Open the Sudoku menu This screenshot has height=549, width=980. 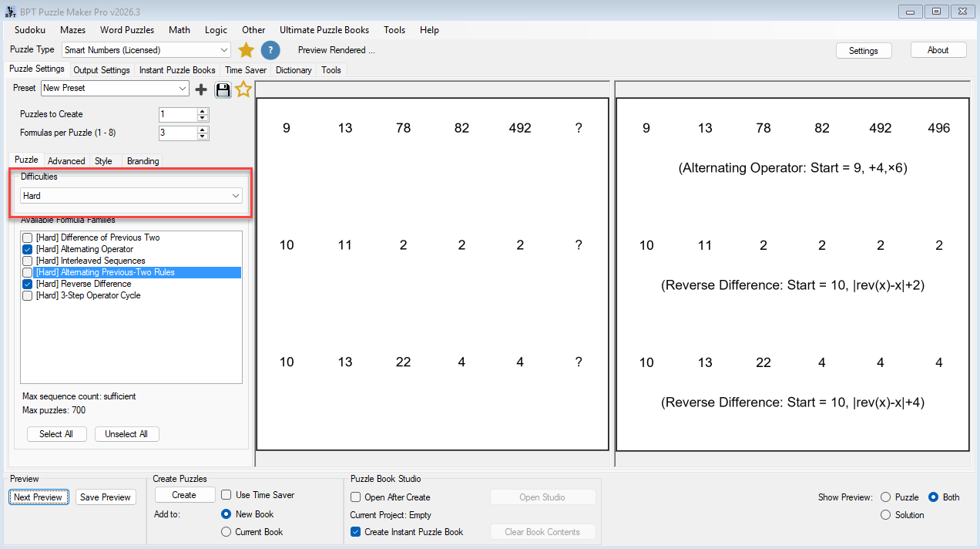pyautogui.click(x=30, y=30)
